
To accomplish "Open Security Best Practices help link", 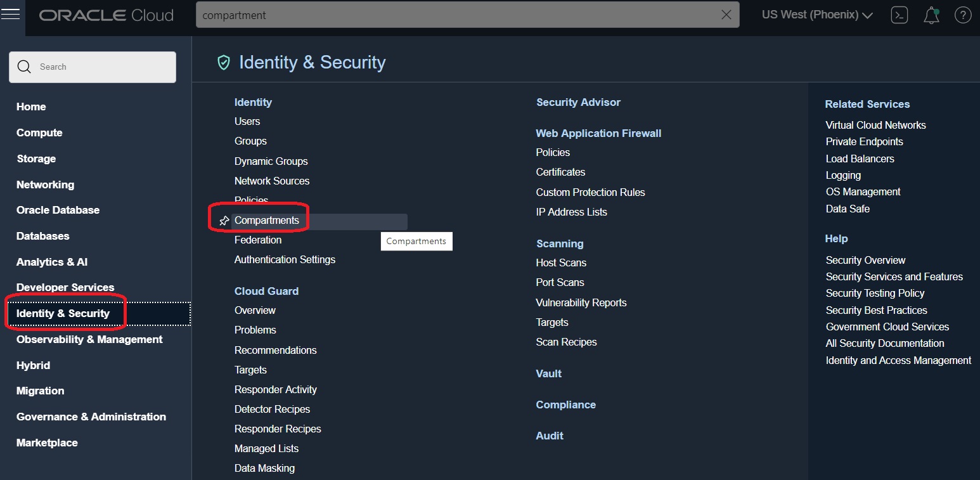I will [x=876, y=310].
